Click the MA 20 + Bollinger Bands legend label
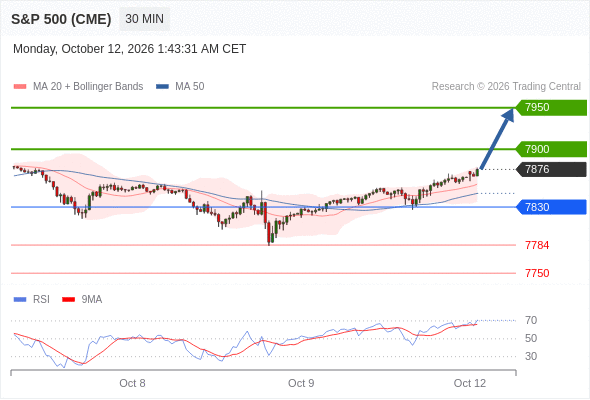 point(88,87)
